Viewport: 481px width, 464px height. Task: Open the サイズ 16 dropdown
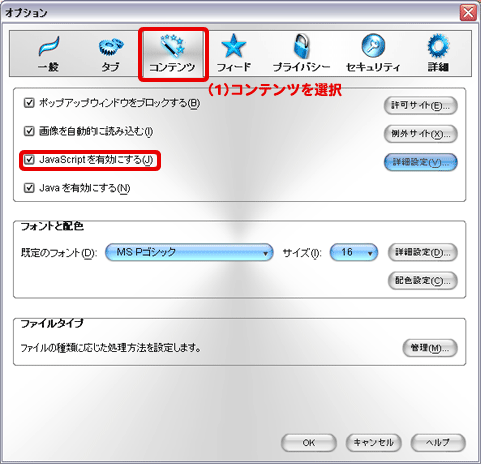tap(354, 252)
